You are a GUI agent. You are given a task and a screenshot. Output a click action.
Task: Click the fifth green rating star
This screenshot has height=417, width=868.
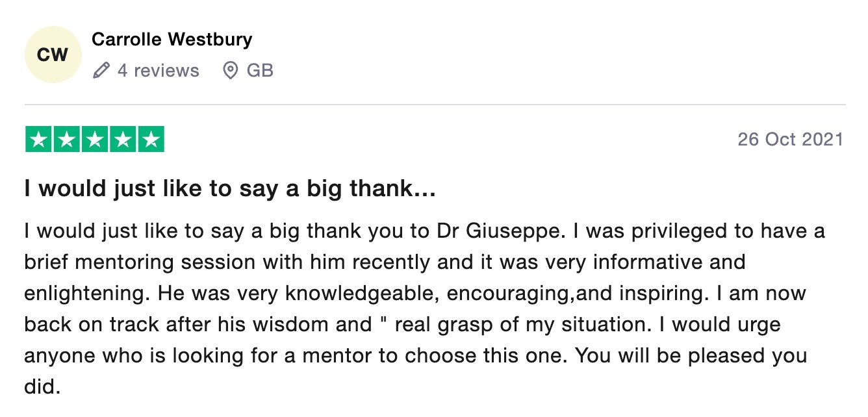pos(151,140)
